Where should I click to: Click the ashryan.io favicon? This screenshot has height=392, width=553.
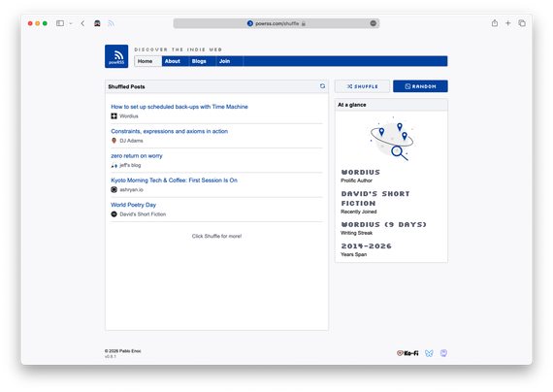pyautogui.click(x=114, y=189)
